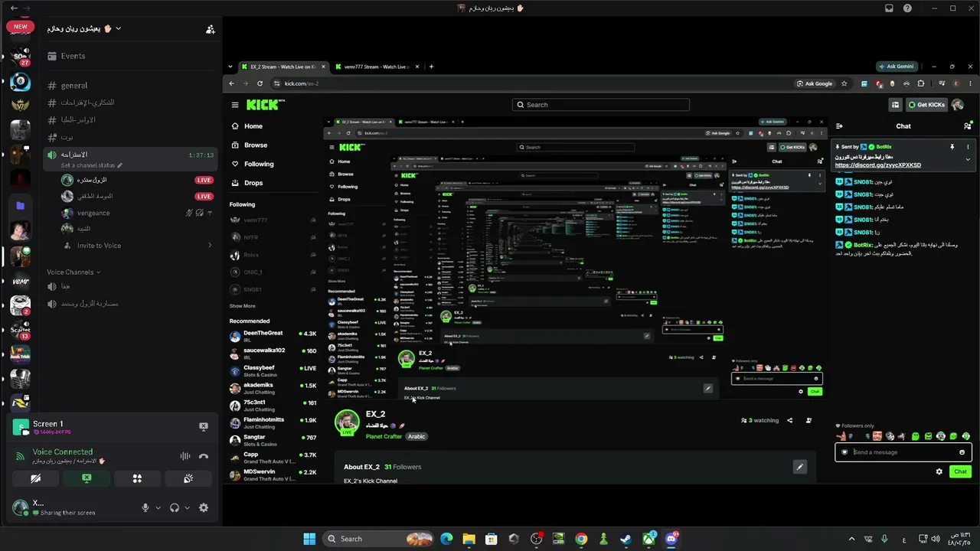Open the Discord soundboard icon

tap(188, 478)
